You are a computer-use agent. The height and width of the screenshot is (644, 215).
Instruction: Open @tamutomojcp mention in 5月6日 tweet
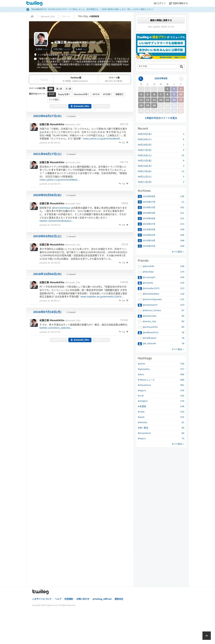point(61,208)
